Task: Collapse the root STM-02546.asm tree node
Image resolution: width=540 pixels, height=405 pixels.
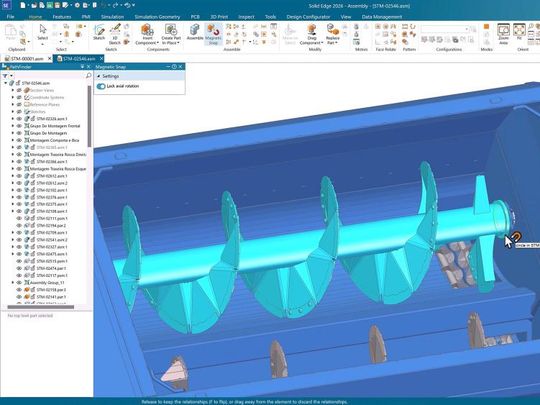Action: [6, 83]
